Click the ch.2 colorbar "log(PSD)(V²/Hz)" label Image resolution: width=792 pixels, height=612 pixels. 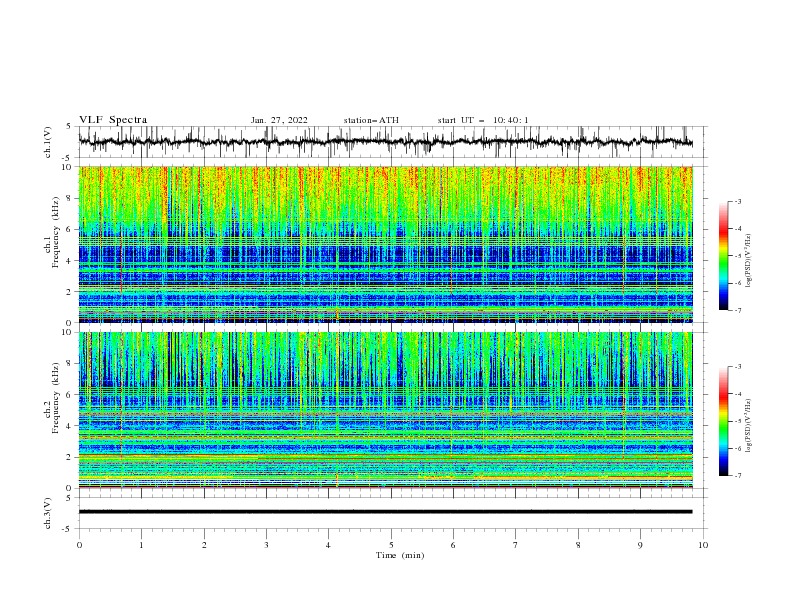point(749,426)
